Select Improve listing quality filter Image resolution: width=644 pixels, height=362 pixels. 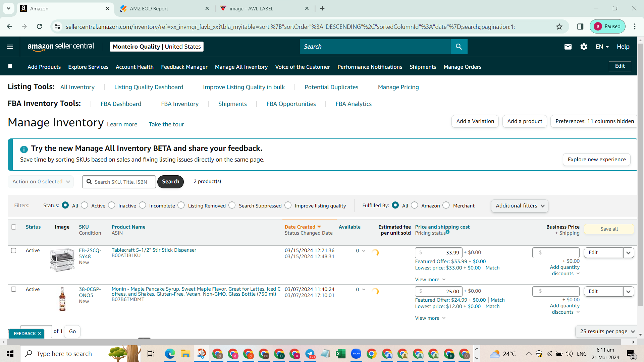click(288, 205)
